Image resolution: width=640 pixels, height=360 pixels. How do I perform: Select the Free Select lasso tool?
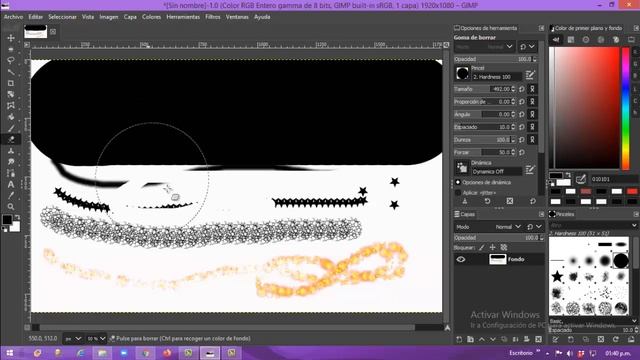click(11, 60)
